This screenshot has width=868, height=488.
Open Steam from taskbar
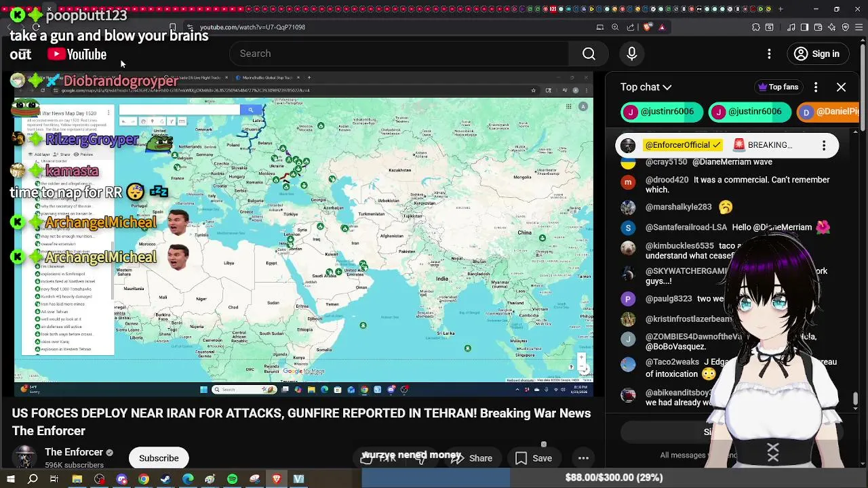[165, 479]
